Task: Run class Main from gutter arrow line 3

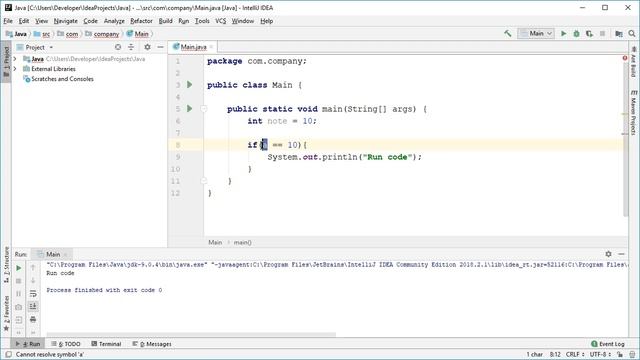Action: pos(189,84)
